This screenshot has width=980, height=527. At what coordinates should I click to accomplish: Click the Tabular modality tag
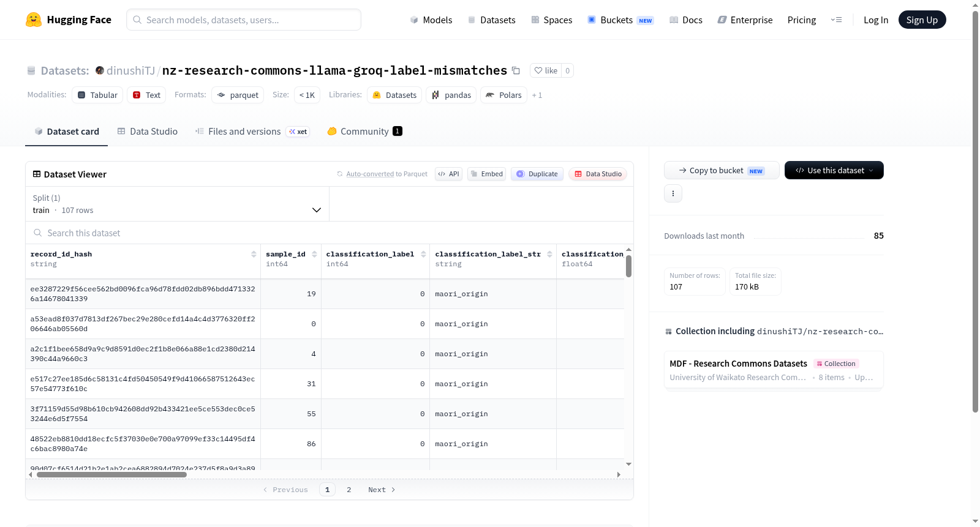pyautogui.click(x=97, y=95)
